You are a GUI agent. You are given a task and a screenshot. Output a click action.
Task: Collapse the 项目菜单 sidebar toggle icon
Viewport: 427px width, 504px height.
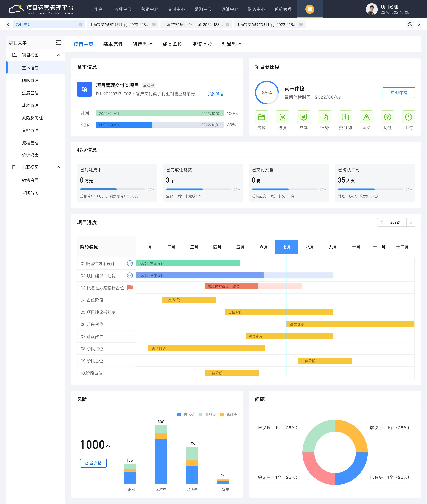point(59,43)
